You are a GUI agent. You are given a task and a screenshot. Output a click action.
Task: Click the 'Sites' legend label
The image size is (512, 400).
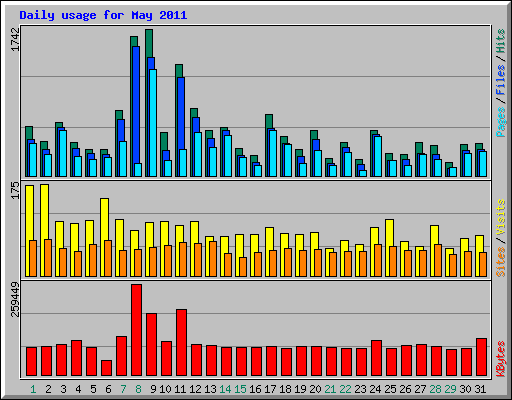(x=501, y=262)
